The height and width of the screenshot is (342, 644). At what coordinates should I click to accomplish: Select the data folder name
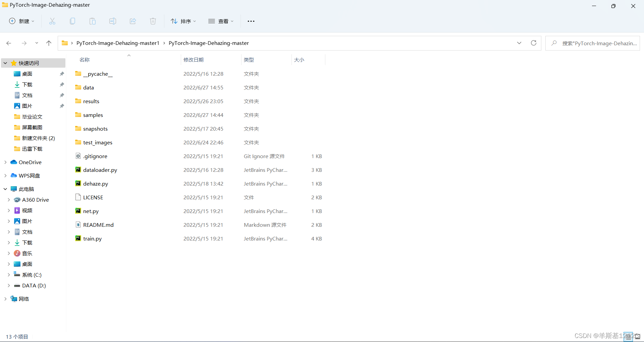pos(89,87)
